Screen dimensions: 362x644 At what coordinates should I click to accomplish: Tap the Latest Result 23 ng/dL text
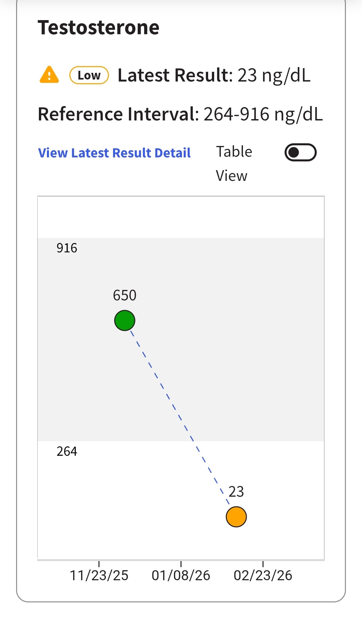pos(214,75)
